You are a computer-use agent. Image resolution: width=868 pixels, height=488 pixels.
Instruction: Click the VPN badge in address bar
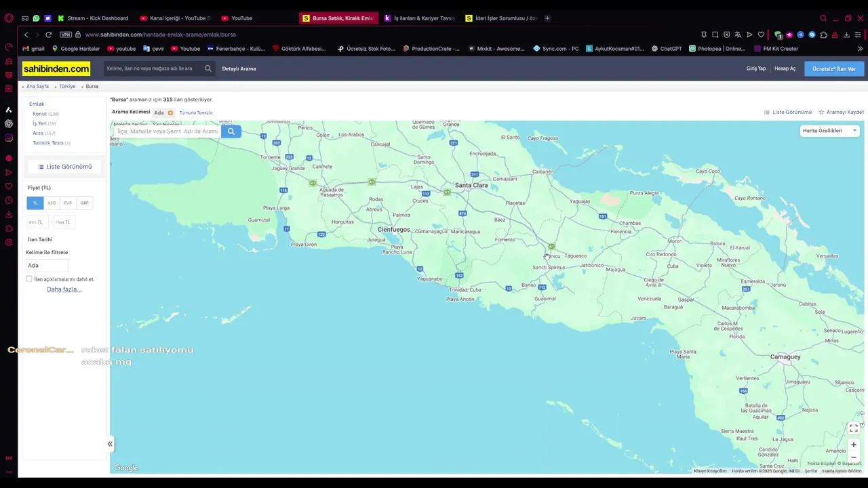click(66, 35)
